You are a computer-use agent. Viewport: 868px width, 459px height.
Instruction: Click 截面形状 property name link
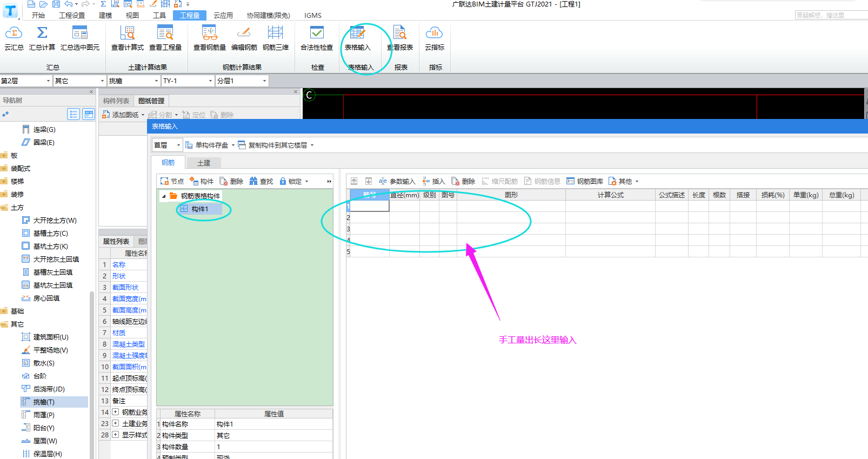[125, 287]
